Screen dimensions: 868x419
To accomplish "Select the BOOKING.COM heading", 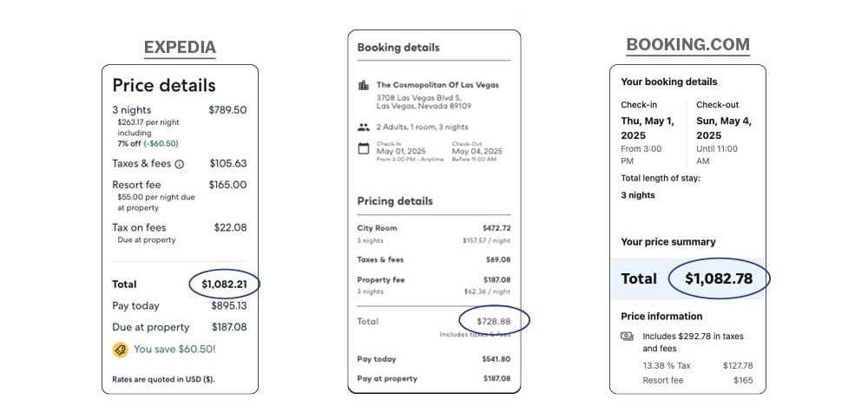I will (687, 45).
